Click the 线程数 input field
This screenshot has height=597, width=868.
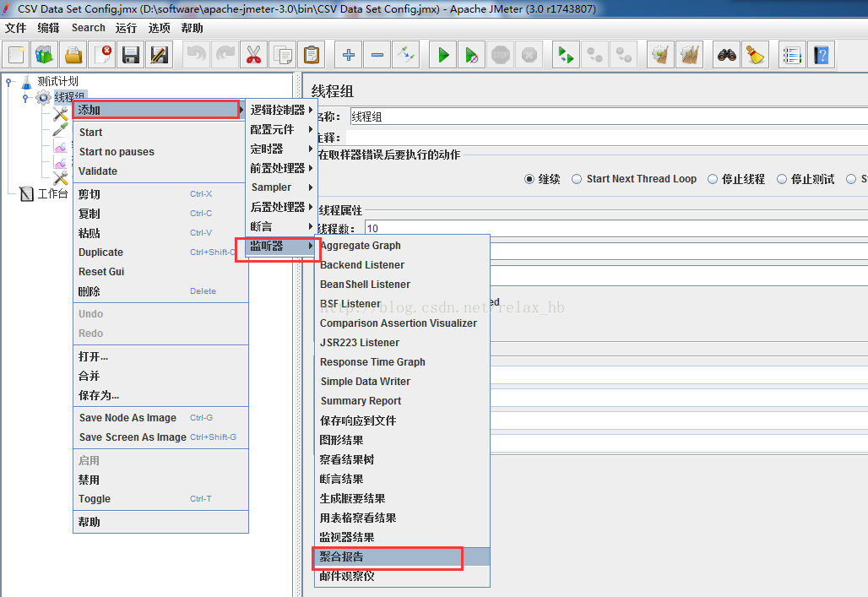(x=616, y=228)
